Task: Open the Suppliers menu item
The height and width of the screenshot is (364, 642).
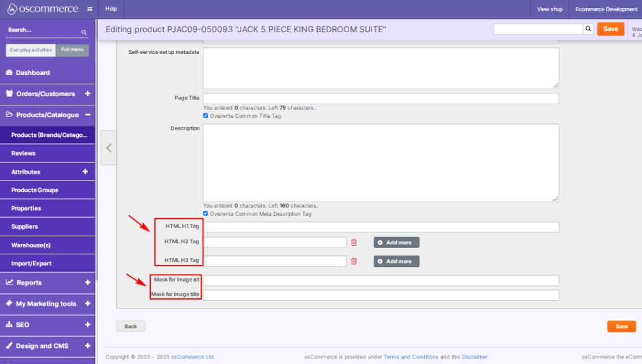Action: [48, 226]
